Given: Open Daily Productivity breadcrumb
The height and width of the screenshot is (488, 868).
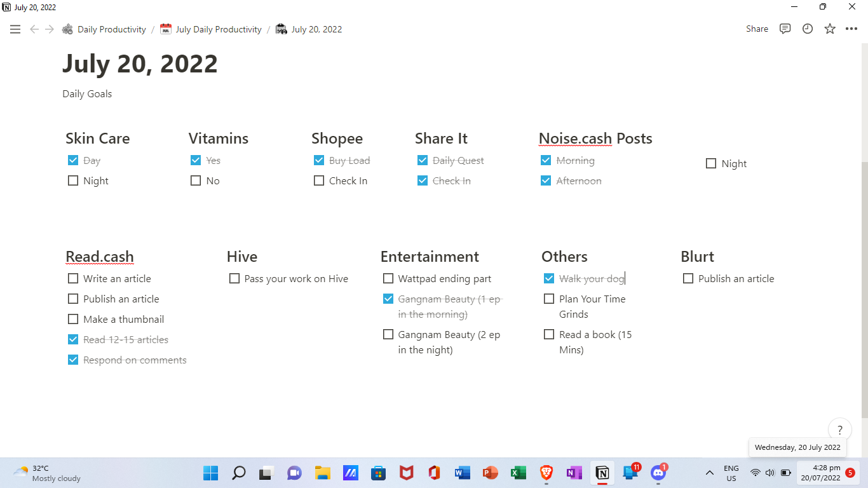Looking at the screenshot, I should click(104, 29).
